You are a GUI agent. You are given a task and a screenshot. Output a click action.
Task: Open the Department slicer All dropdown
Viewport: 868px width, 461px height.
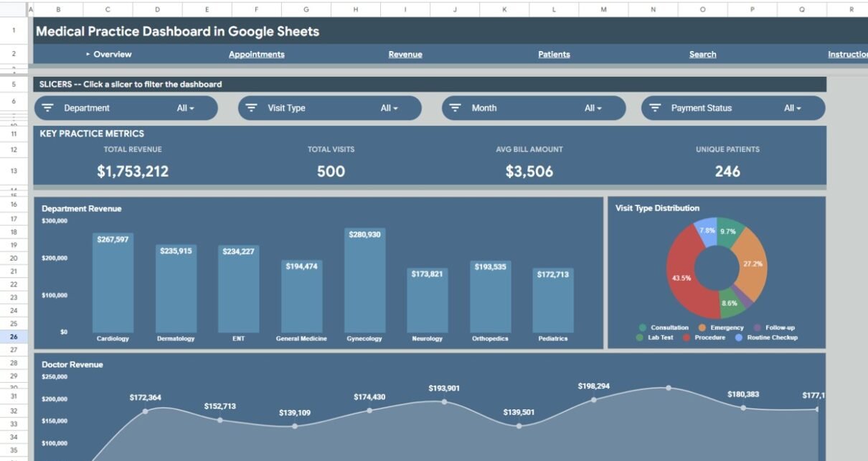tap(186, 108)
